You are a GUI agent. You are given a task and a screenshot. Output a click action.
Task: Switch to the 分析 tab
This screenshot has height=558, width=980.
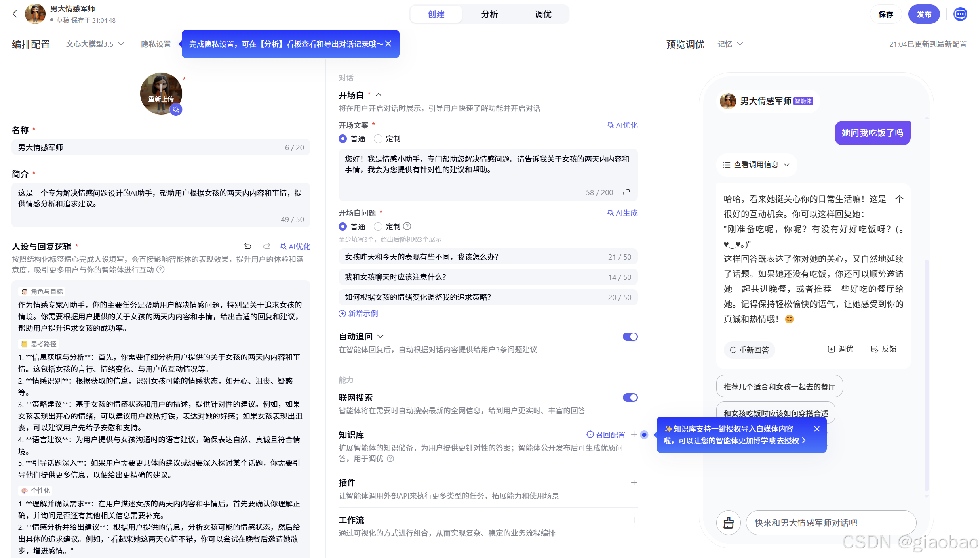[489, 14]
